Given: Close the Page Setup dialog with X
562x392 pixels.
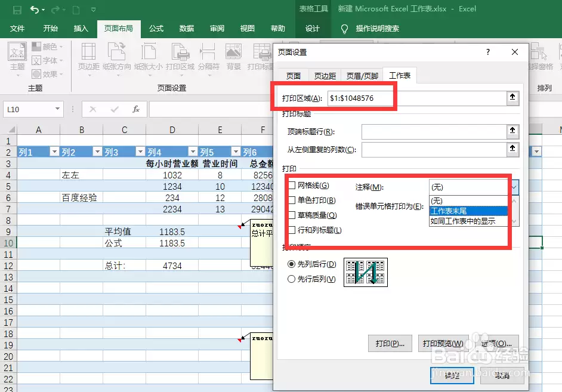Looking at the screenshot, I should coord(515,52).
